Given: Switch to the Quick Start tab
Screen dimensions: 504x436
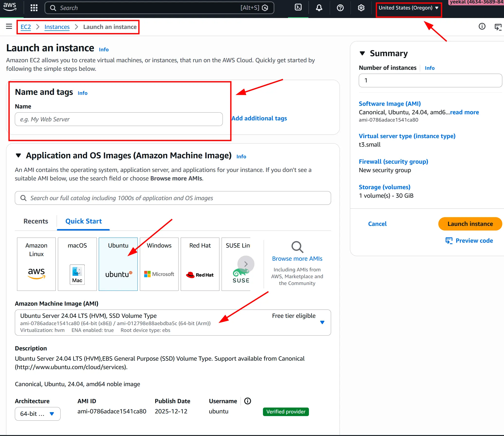Looking at the screenshot, I should pos(83,221).
